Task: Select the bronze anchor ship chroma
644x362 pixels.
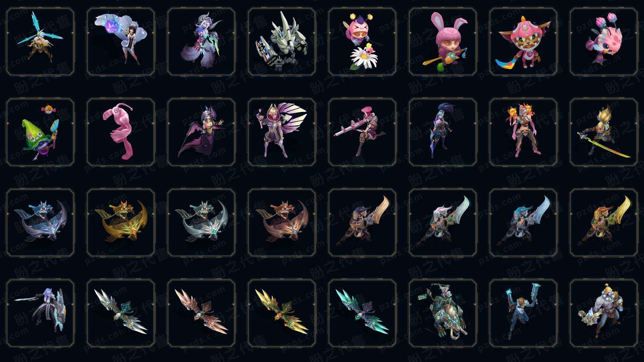Action: 282,223
